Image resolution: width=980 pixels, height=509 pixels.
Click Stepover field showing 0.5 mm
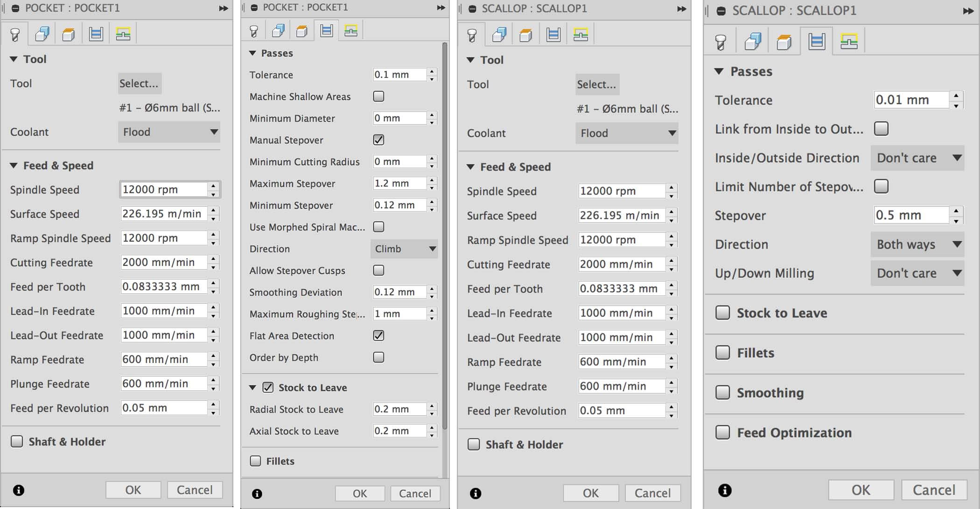tap(911, 215)
